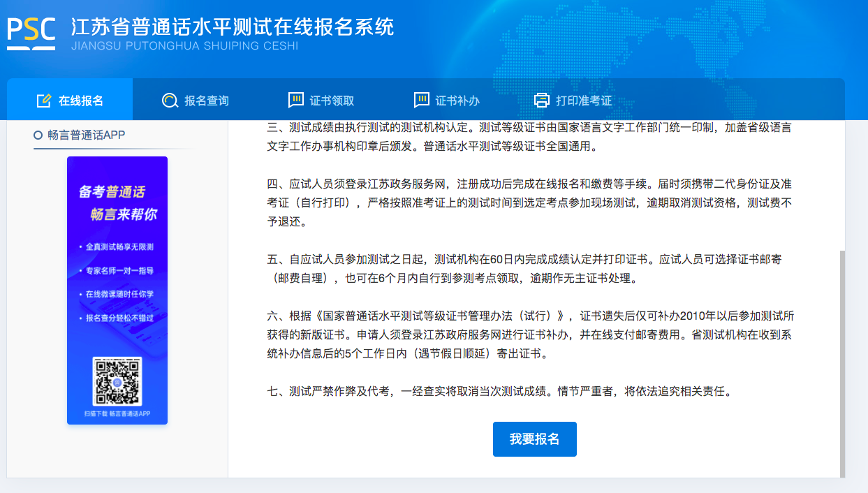Click the 畅言普通话APP sidebar heading
Image resolution: width=868 pixels, height=493 pixels.
(87, 135)
